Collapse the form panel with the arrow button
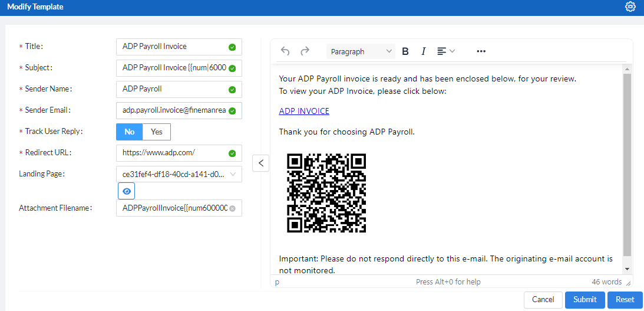Viewport: 644px width, 311px height. (261, 163)
